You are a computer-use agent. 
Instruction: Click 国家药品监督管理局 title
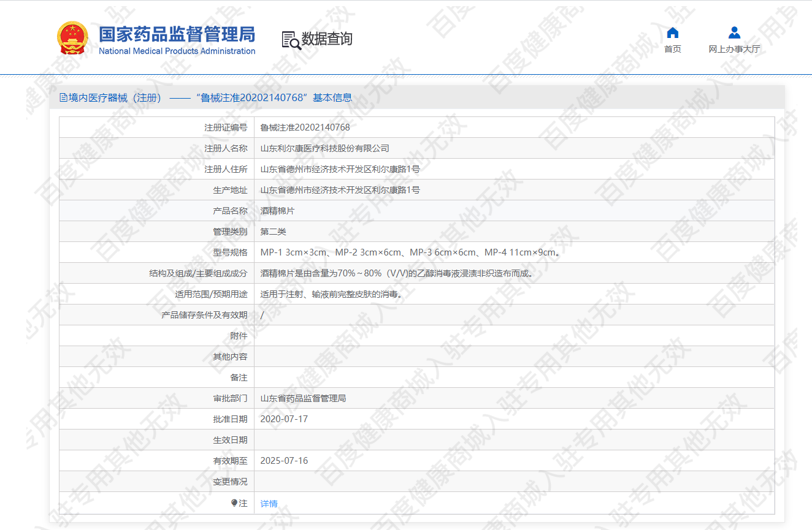coord(177,34)
